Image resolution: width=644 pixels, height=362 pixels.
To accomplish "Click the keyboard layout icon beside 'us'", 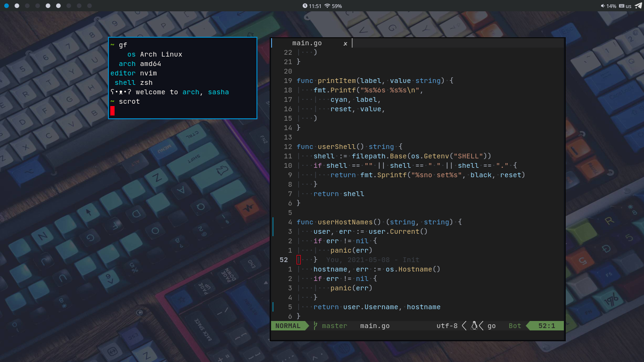I will coord(621,6).
